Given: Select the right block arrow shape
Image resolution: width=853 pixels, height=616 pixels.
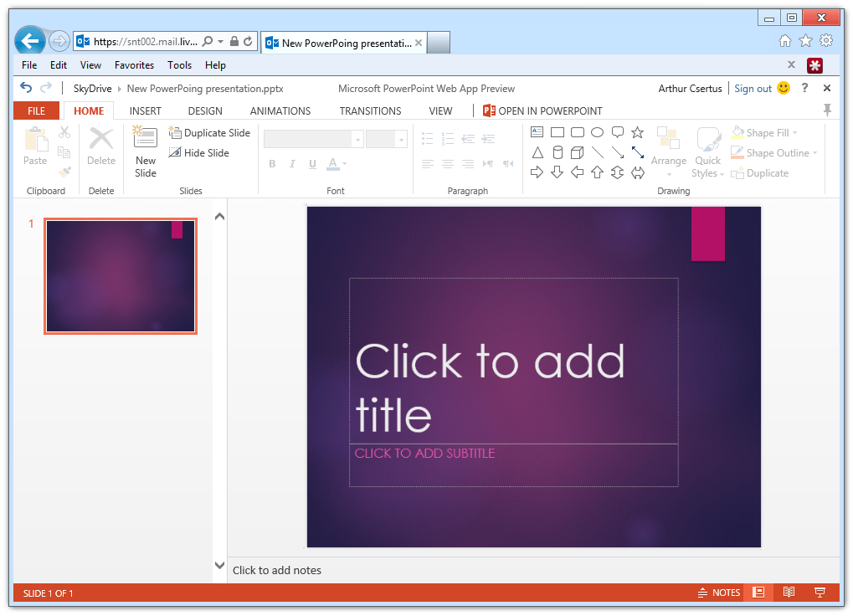Looking at the screenshot, I should click(537, 172).
